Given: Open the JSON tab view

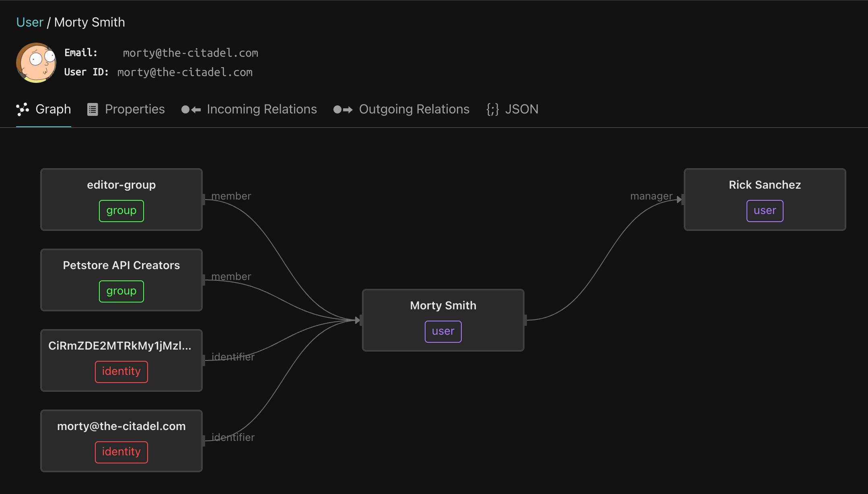Looking at the screenshot, I should [x=513, y=109].
